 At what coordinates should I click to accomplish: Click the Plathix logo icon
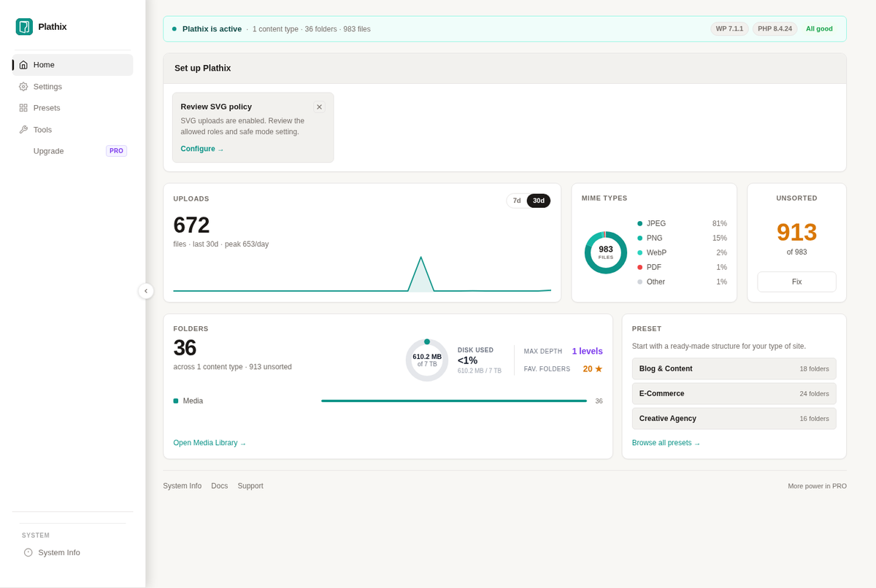(x=24, y=27)
